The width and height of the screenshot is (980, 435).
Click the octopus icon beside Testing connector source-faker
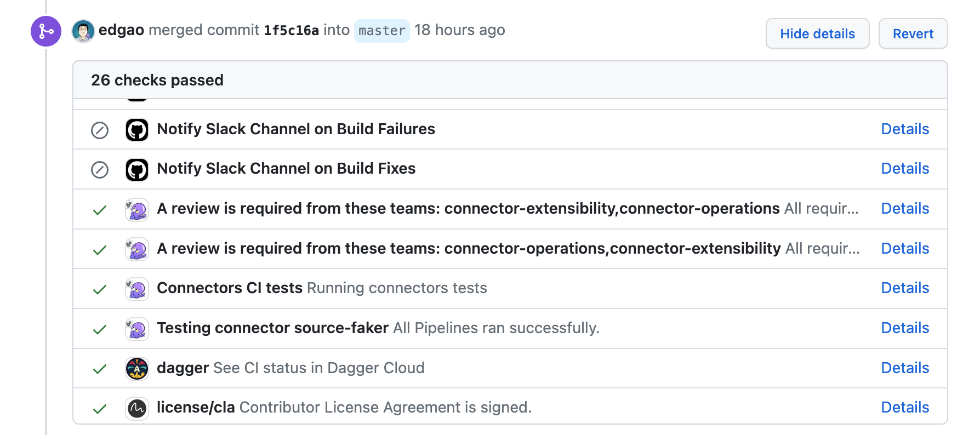click(136, 328)
